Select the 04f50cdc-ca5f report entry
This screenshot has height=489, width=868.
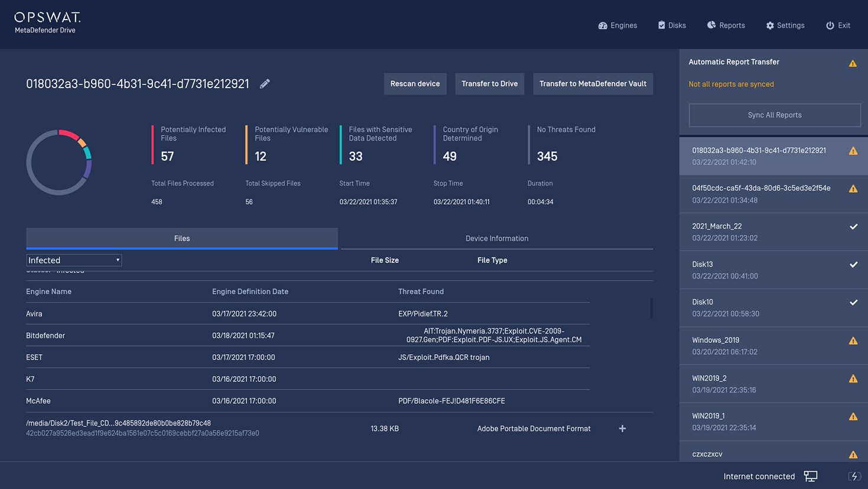tap(773, 194)
